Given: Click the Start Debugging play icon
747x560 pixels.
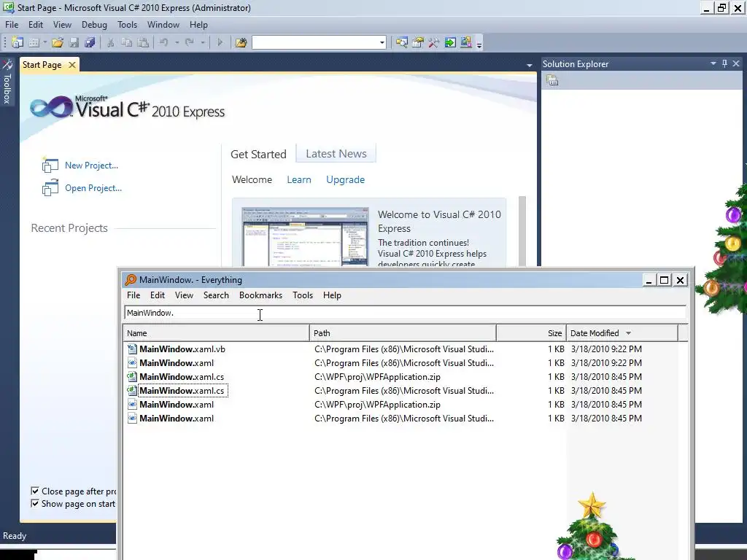Looking at the screenshot, I should pos(220,43).
